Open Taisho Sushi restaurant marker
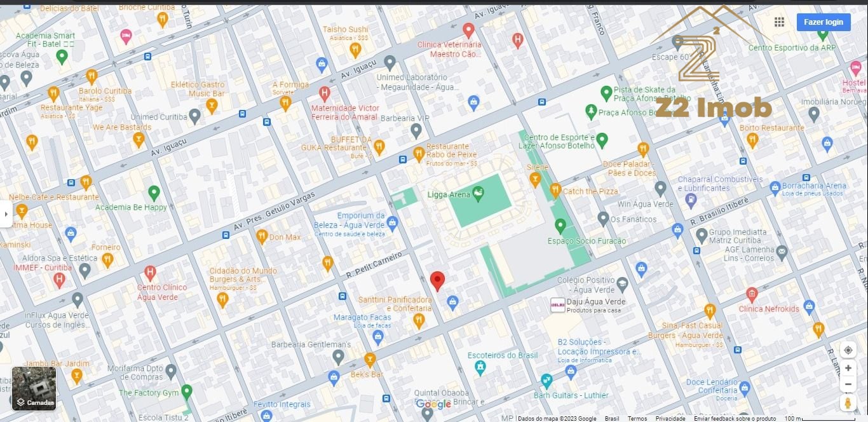This screenshot has height=422, width=868. point(355,51)
